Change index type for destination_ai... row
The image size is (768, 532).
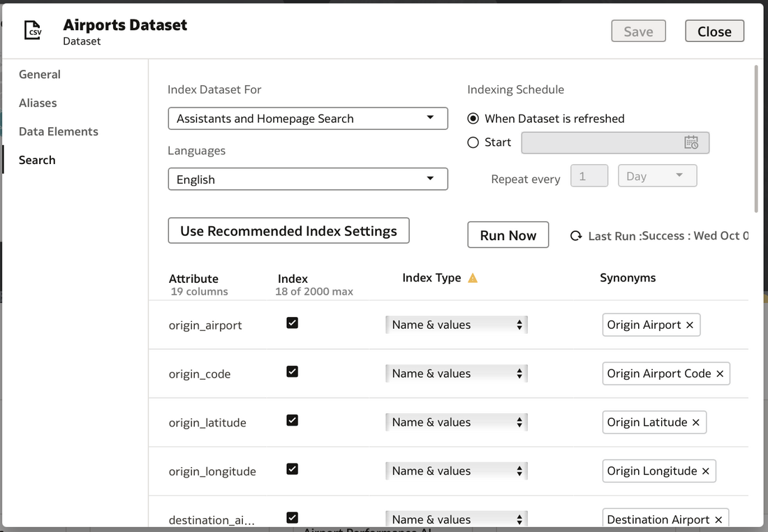pyautogui.click(x=457, y=519)
